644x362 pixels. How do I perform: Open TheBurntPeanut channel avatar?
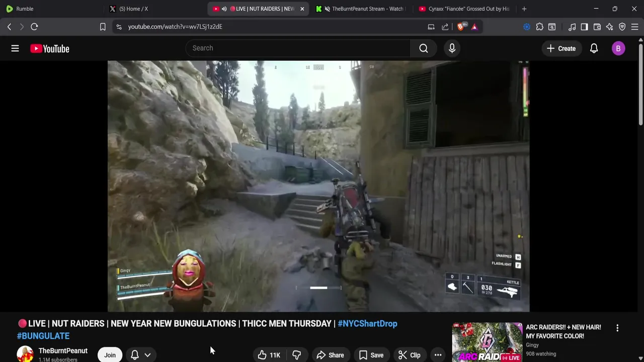pos(25,354)
